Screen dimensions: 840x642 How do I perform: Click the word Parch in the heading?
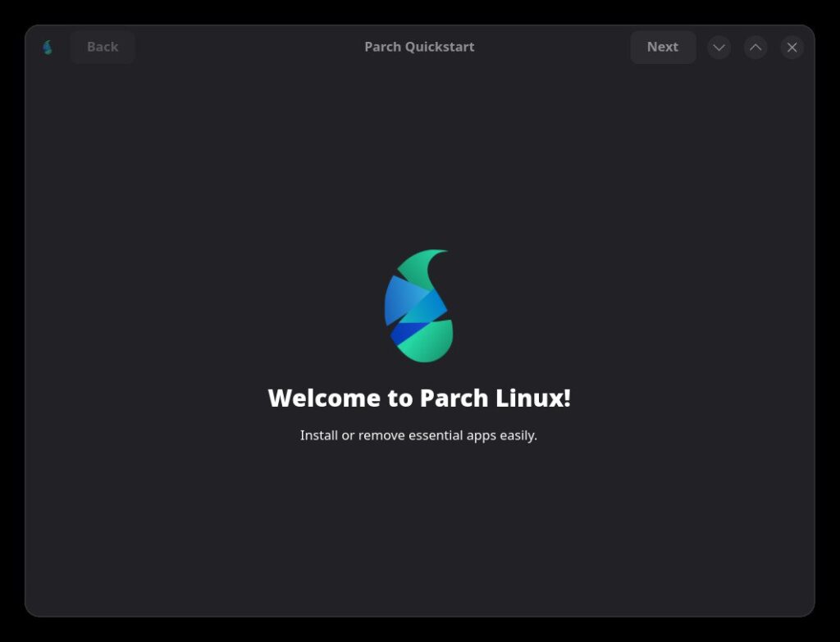[x=454, y=398]
